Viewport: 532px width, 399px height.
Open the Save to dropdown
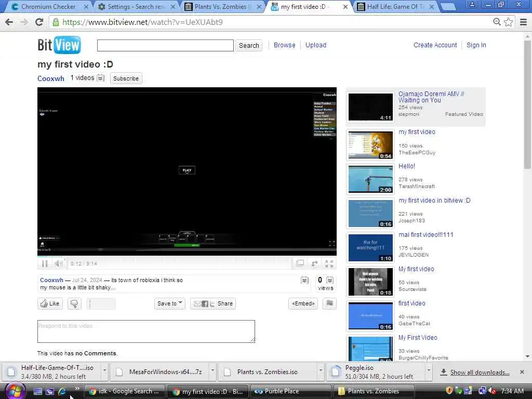[170, 303]
